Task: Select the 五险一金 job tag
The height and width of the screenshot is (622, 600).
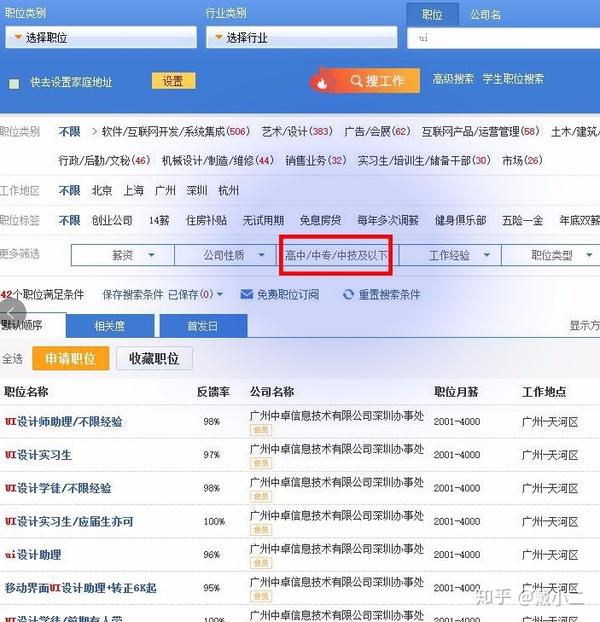Action: pyautogui.click(x=522, y=220)
